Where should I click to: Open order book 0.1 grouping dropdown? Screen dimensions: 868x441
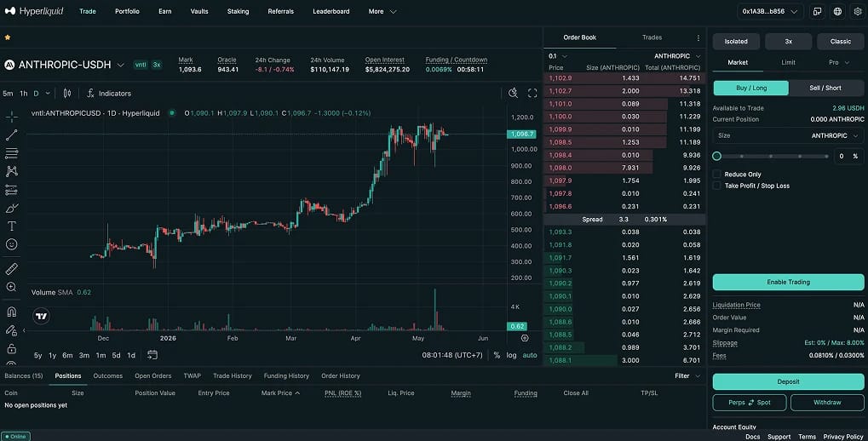point(558,56)
